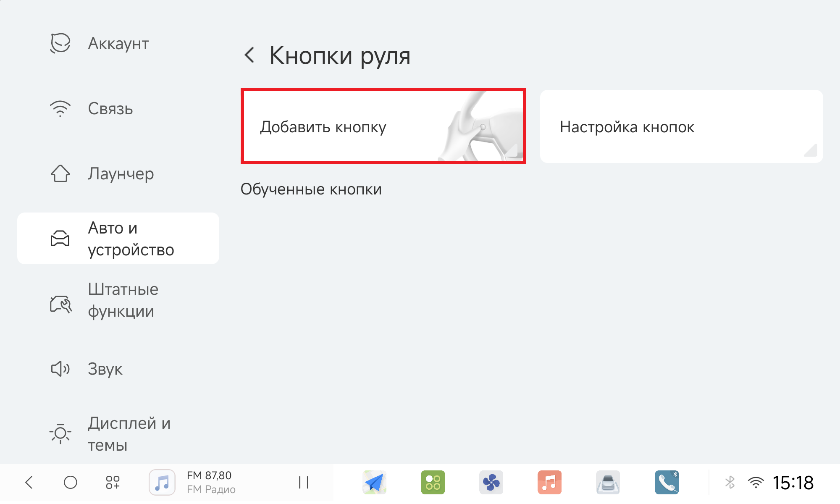Click the Обученные кнопки heading

(311, 189)
